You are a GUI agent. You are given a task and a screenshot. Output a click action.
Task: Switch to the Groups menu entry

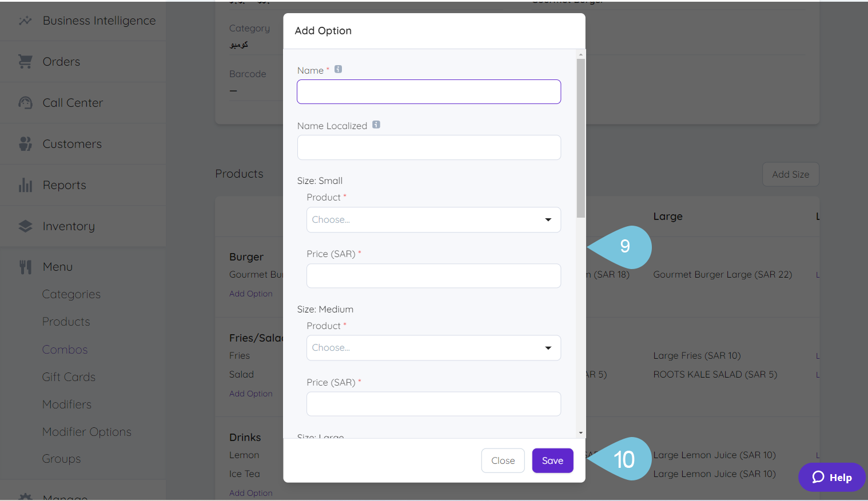(61, 458)
